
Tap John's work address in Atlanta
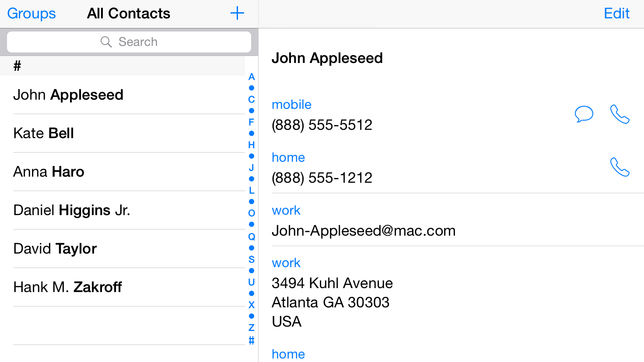coord(331,302)
